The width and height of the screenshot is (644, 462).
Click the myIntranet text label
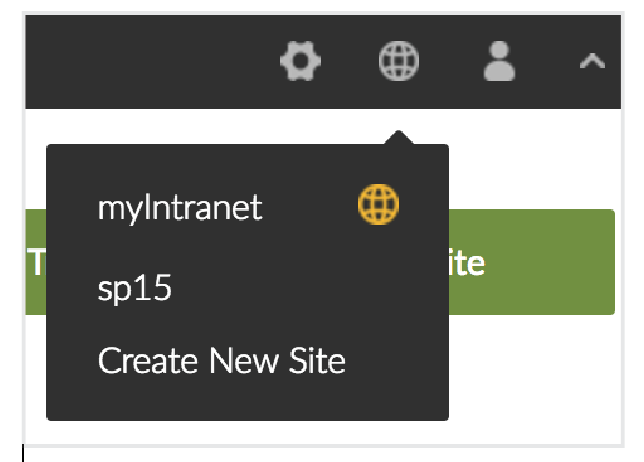(x=180, y=207)
